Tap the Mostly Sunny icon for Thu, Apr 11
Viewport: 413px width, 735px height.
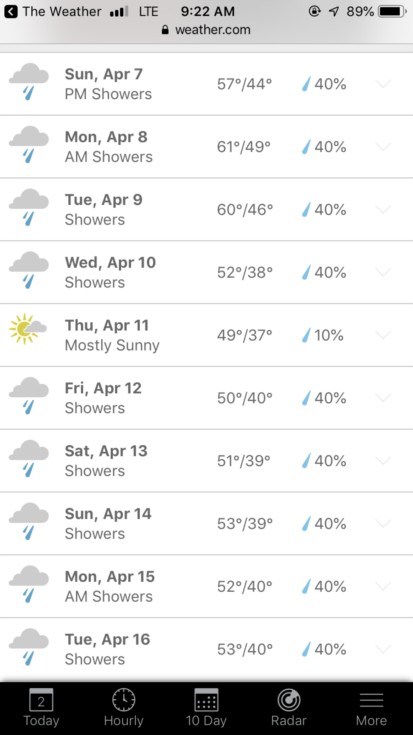(x=27, y=329)
